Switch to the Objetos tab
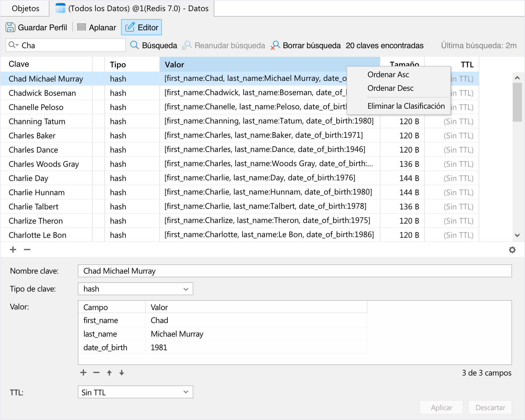Image resolution: width=525 pixels, height=420 pixels. (25, 8)
